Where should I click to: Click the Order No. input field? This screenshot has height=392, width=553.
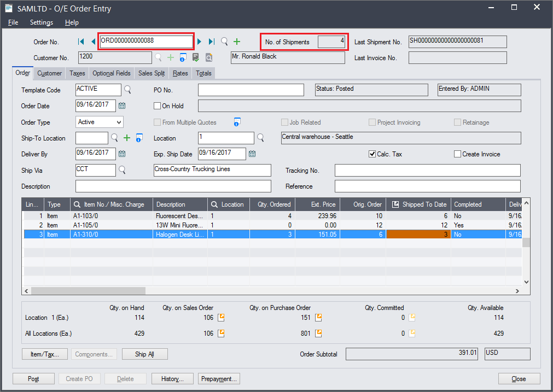pyautogui.click(x=146, y=42)
